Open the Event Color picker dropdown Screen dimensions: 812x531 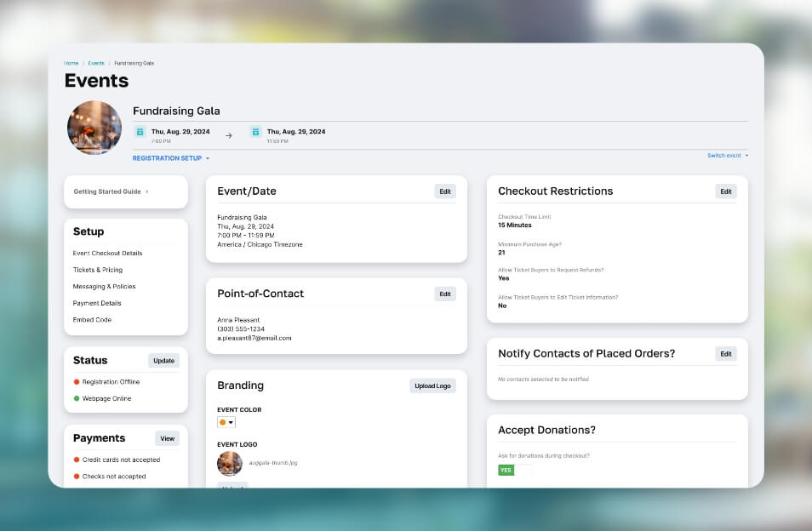[226, 422]
